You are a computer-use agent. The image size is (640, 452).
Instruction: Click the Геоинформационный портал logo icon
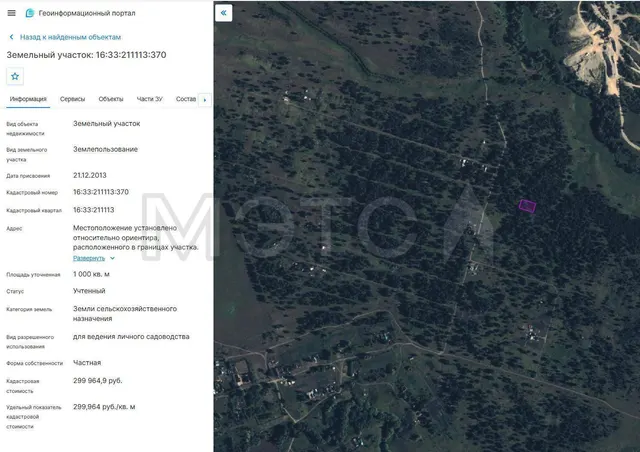[x=30, y=13]
